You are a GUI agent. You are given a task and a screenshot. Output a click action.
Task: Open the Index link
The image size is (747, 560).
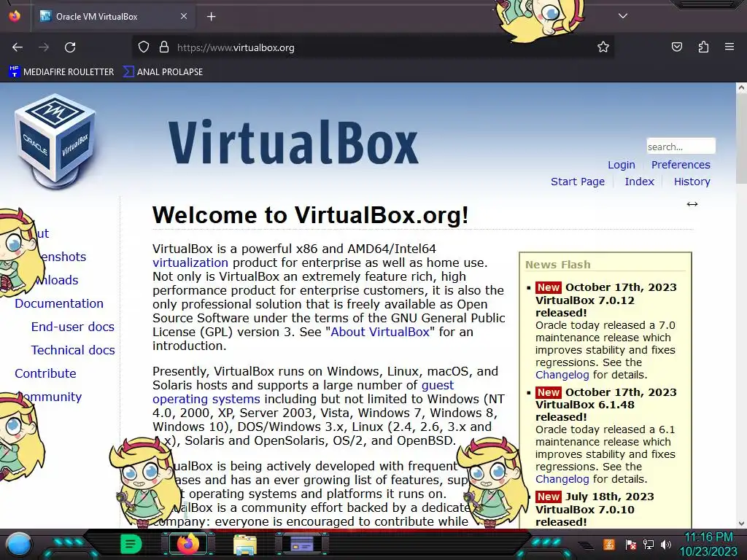click(639, 182)
